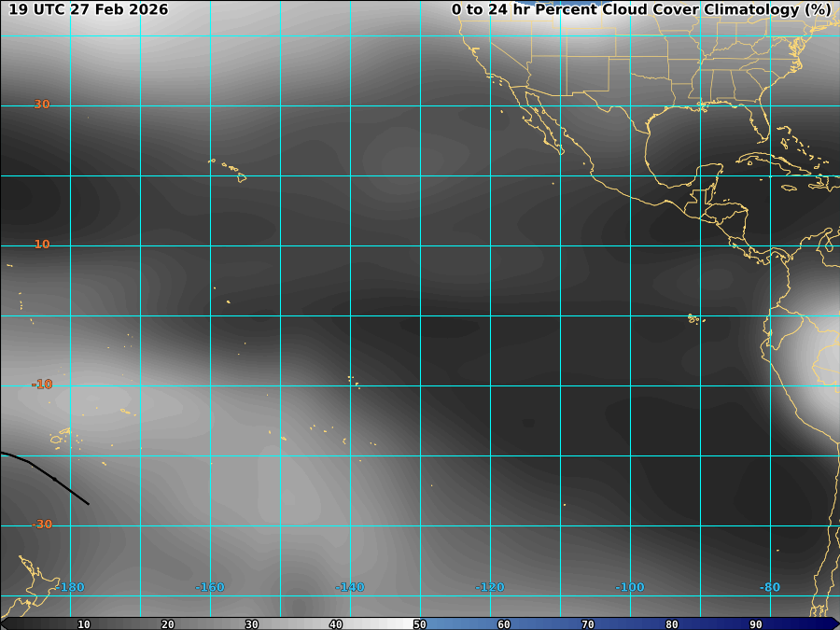Click the -10 latitude label

pos(42,385)
